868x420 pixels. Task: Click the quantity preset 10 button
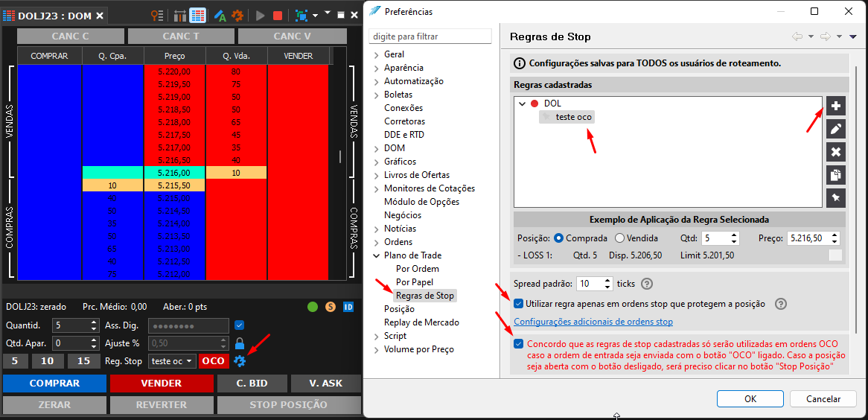coord(47,361)
